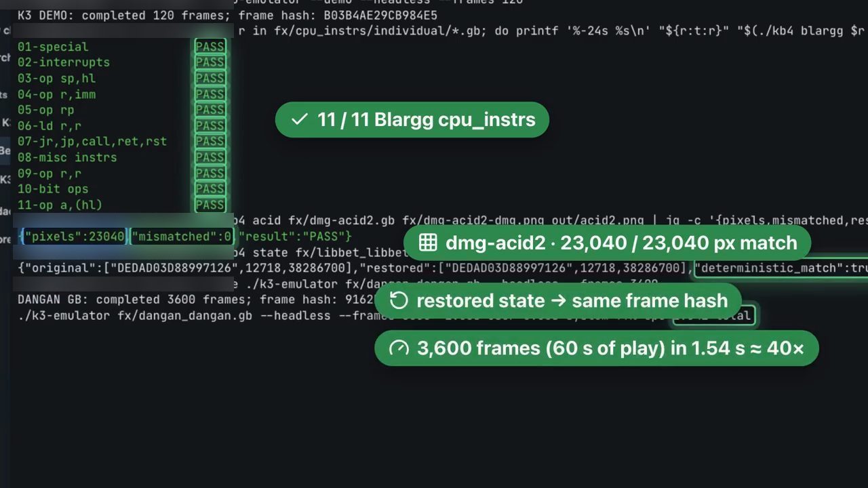The width and height of the screenshot is (868, 488).
Task: Select the 07-jr,jp,call,ret,rst test name
Action: (x=92, y=142)
